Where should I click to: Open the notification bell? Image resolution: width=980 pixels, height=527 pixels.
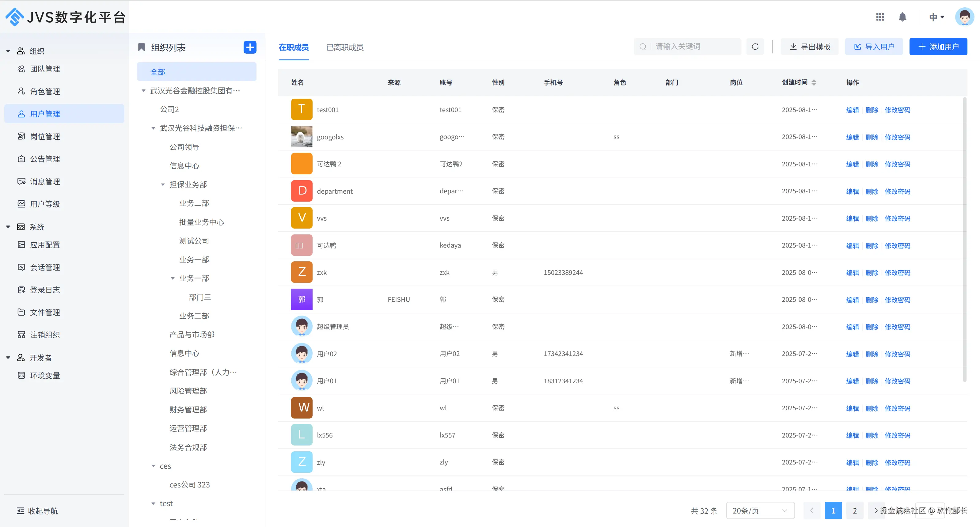tap(902, 17)
